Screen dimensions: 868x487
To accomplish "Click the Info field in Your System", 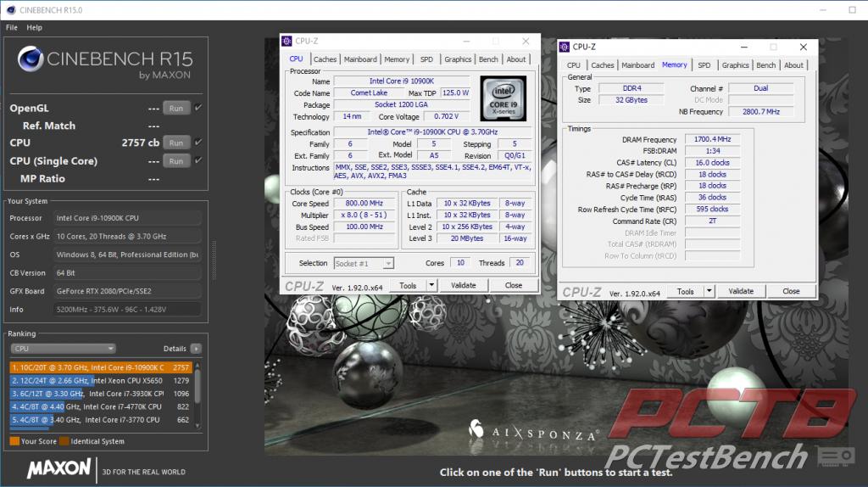I will pos(127,310).
